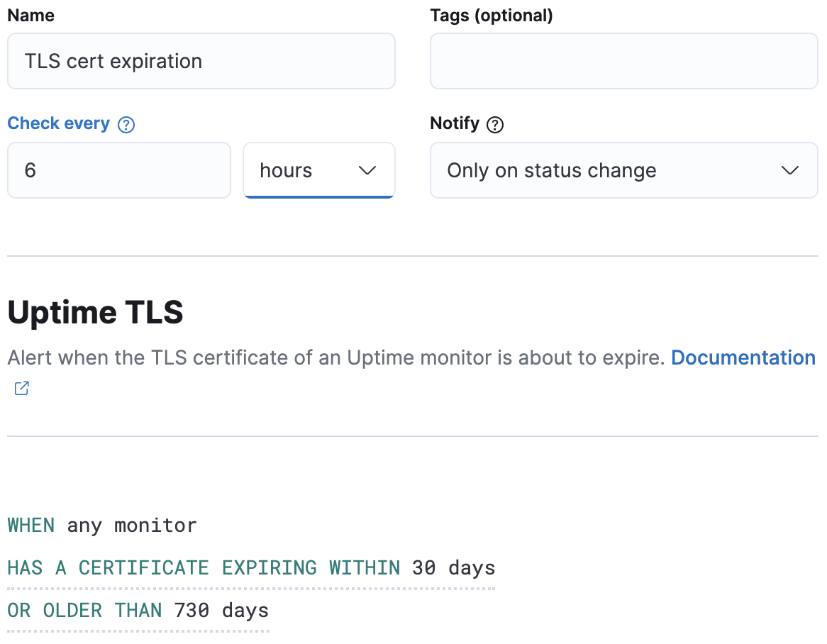The height and width of the screenshot is (644, 827).
Task: Click the interval number field showing 6
Action: tap(118, 171)
